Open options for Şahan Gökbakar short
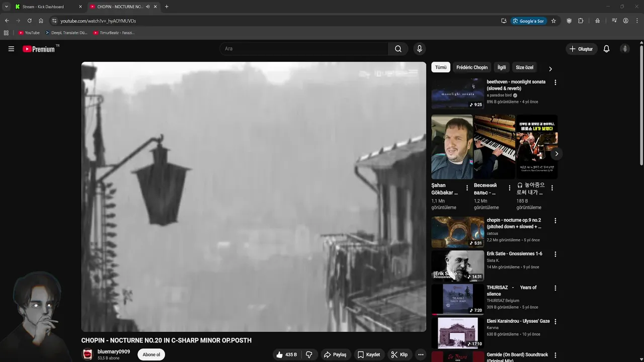 [467, 188]
